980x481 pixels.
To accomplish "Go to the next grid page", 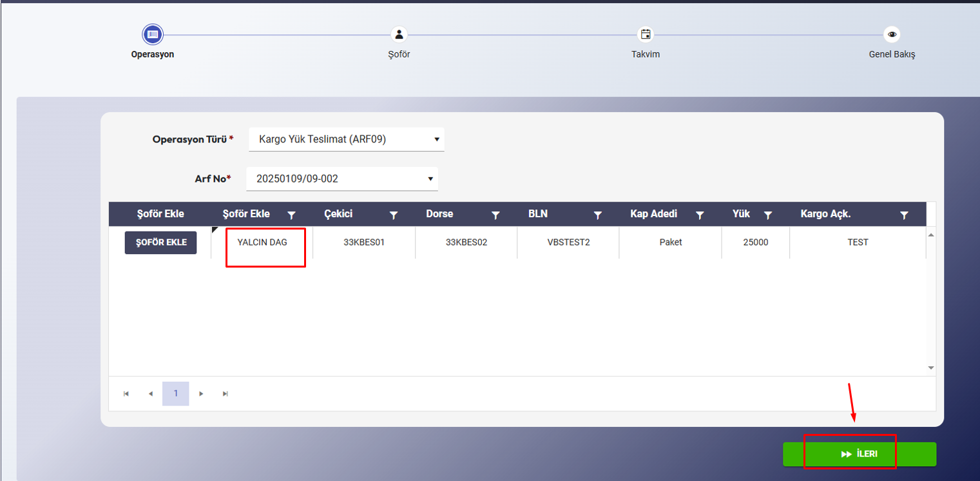I will point(201,394).
